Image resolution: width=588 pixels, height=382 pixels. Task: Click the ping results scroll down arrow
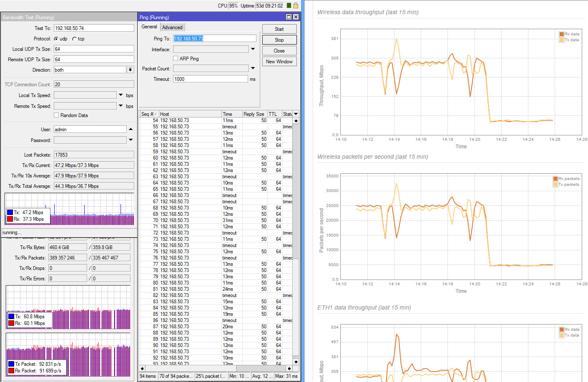point(296,362)
